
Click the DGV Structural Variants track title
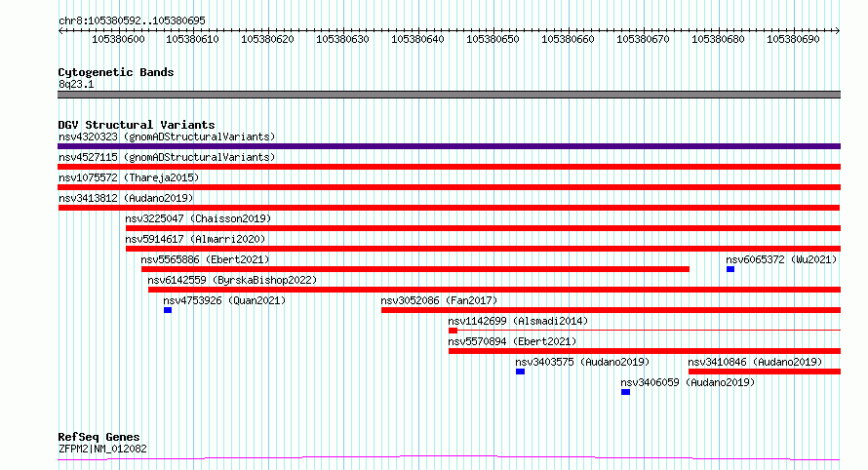click(x=137, y=125)
